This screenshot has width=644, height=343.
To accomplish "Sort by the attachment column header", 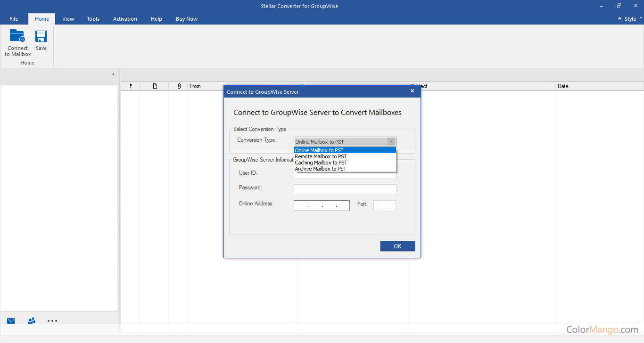I will tap(179, 86).
